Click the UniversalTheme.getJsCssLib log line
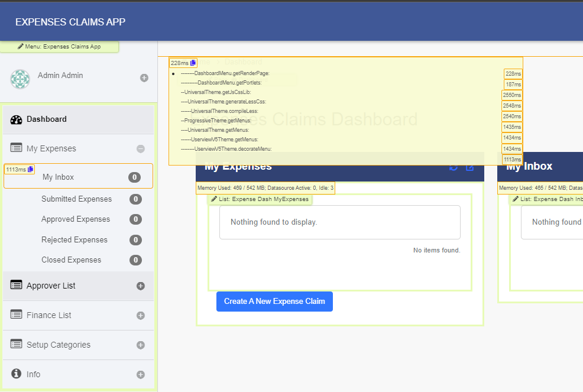 216,92
